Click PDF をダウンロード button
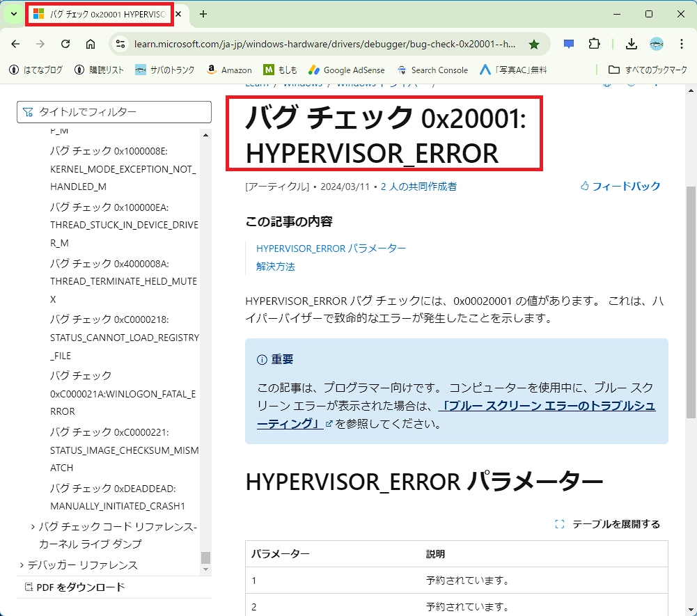The height and width of the screenshot is (616, 697). [x=75, y=587]
